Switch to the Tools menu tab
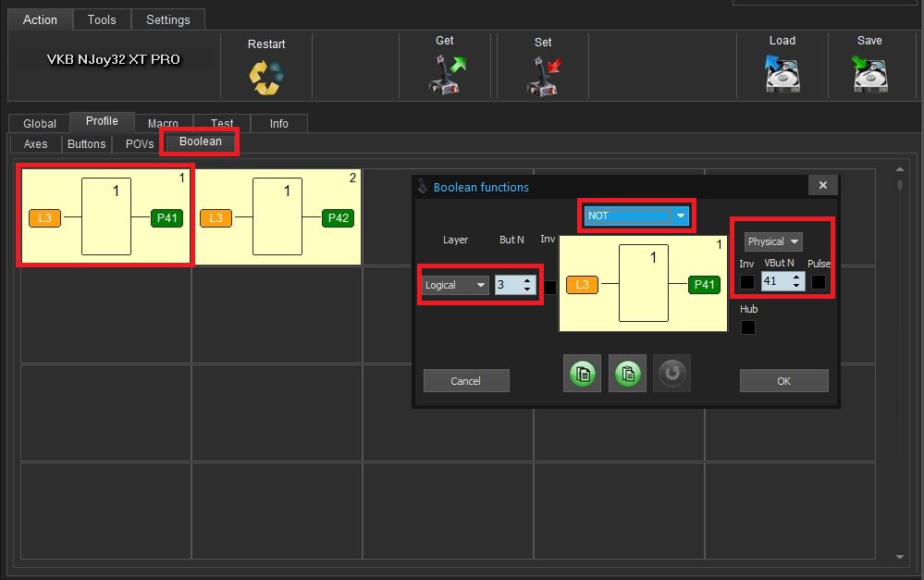This screenshot has height=580, width=924. 102,19
